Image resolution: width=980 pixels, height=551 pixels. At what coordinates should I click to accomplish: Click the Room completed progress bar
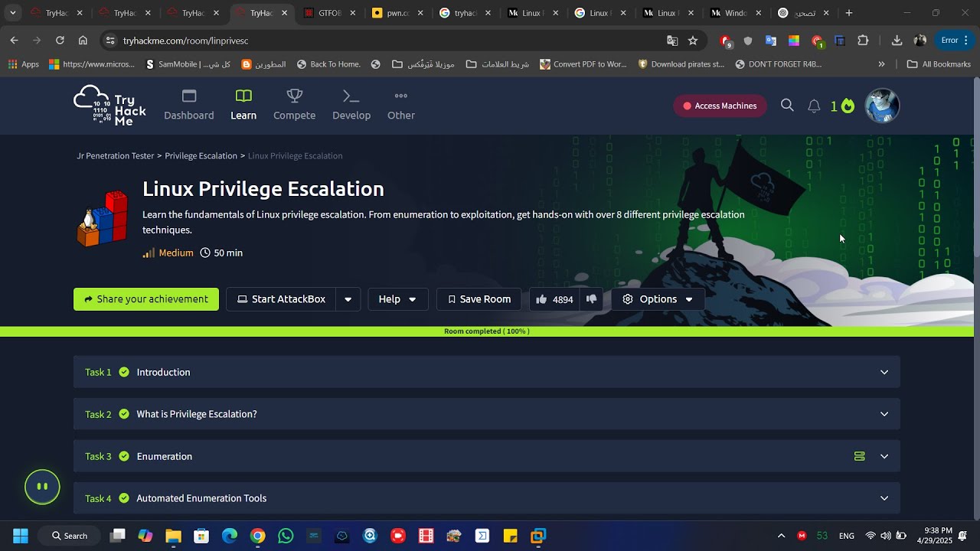(487, 331)
